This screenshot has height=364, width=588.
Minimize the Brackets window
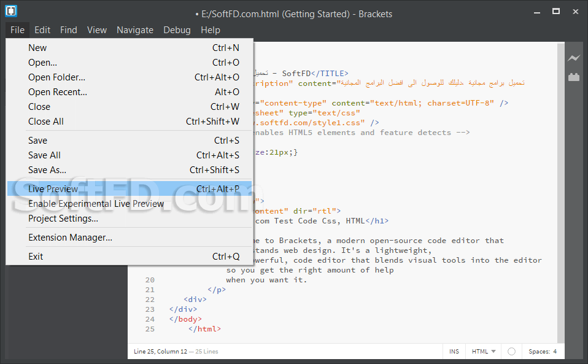click(537, 12)
